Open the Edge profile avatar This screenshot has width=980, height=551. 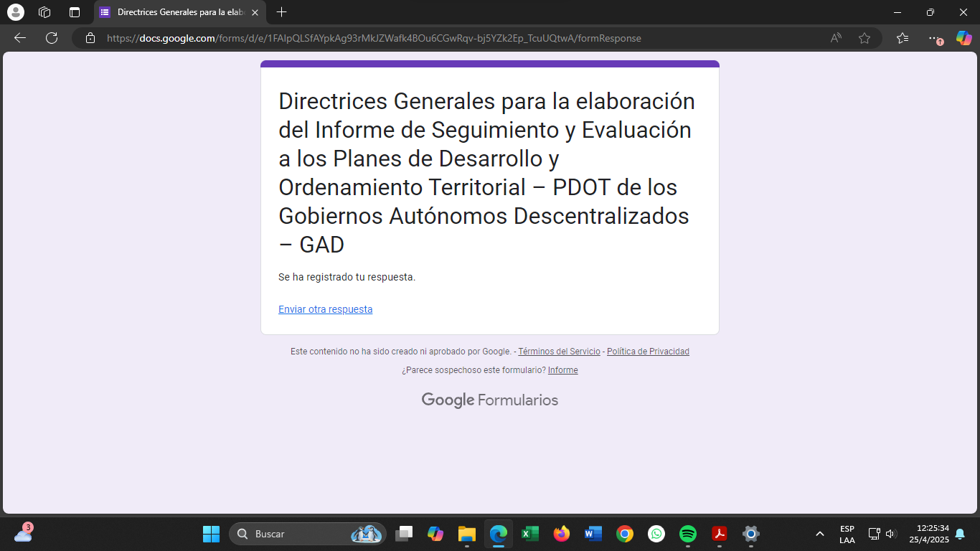(15, 12)
